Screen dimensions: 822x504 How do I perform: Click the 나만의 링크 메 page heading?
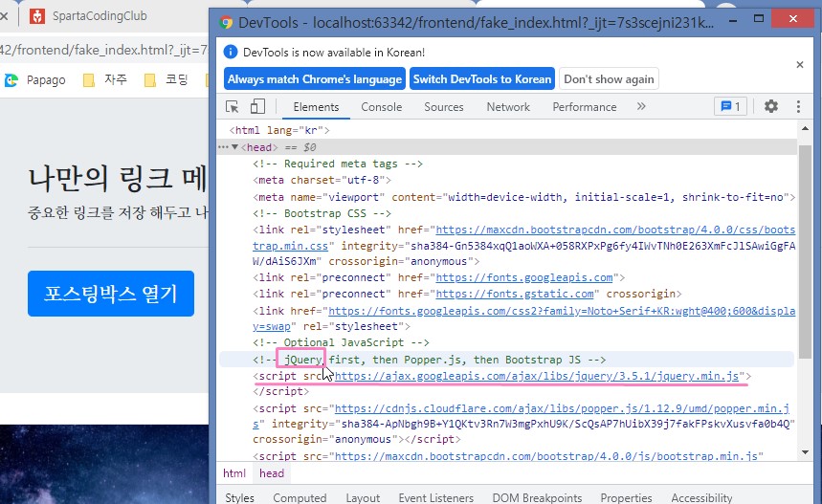118,178
